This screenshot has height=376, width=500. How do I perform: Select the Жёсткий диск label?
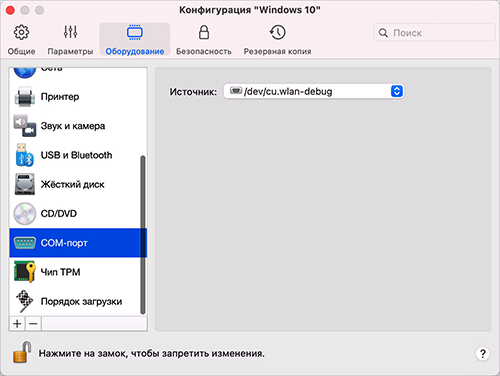pos(73,184)
